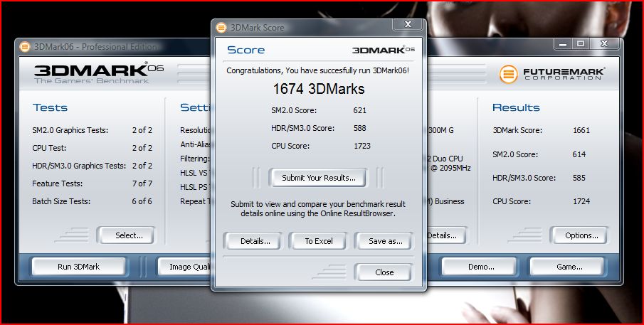Click the 3DMark06 main window title icon
Viewport: 644px width, 325px height.
click(25, 47)
